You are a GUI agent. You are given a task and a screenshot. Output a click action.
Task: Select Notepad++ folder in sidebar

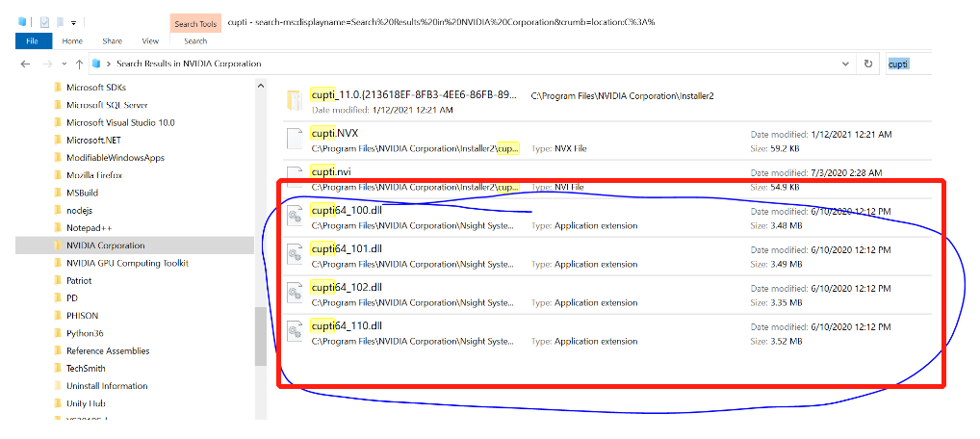(x=90, y=227)
